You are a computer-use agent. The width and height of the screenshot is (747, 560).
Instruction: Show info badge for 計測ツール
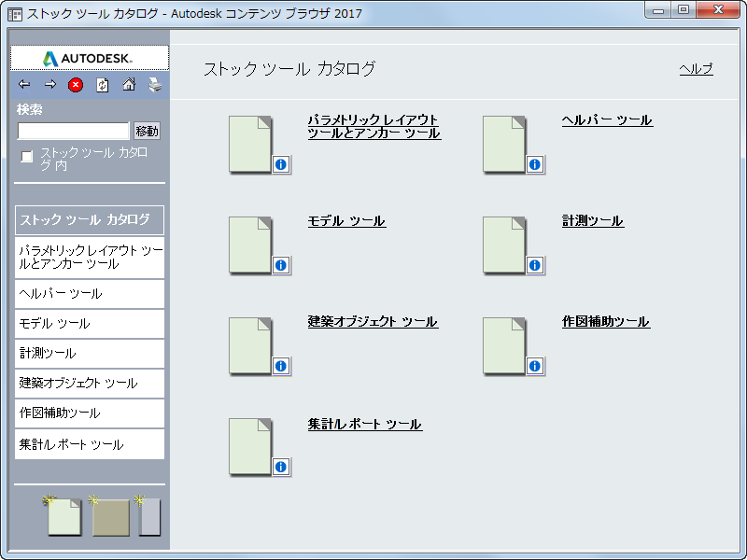(535, 266)
